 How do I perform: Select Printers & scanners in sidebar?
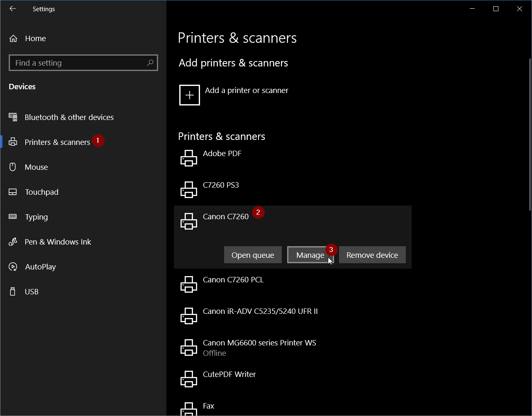pyautogui.click(x=57, y=142)
